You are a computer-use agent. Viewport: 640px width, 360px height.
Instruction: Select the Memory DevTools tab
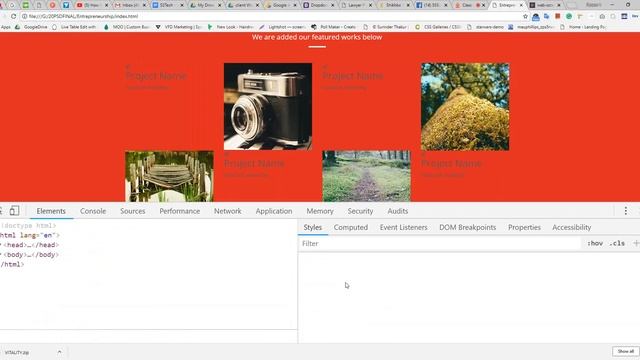pos(320,211)
